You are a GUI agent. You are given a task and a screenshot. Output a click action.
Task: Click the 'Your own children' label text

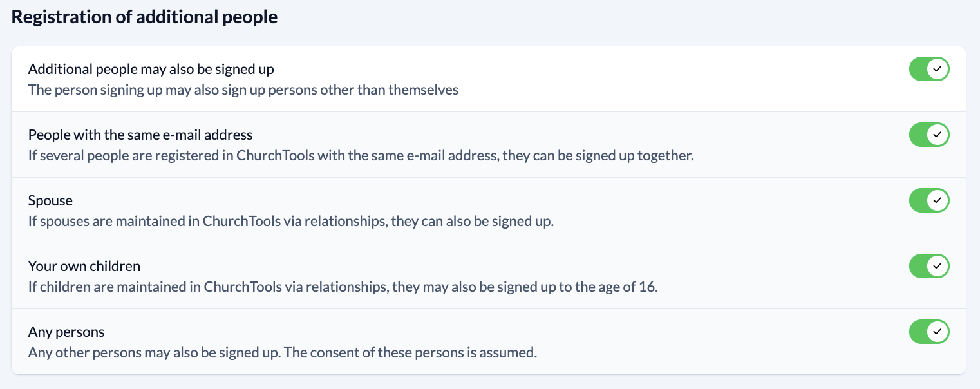point(84,266)
